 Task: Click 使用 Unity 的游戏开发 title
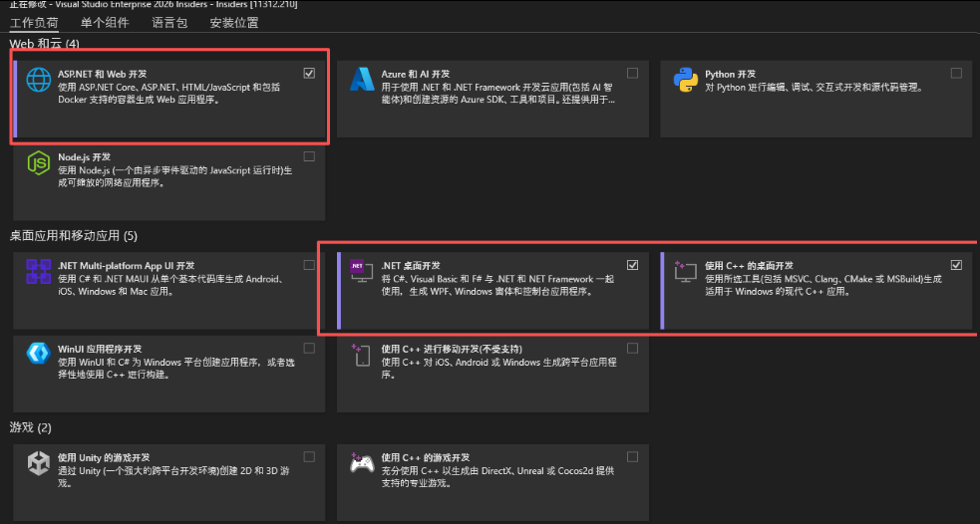pos(105,457)
